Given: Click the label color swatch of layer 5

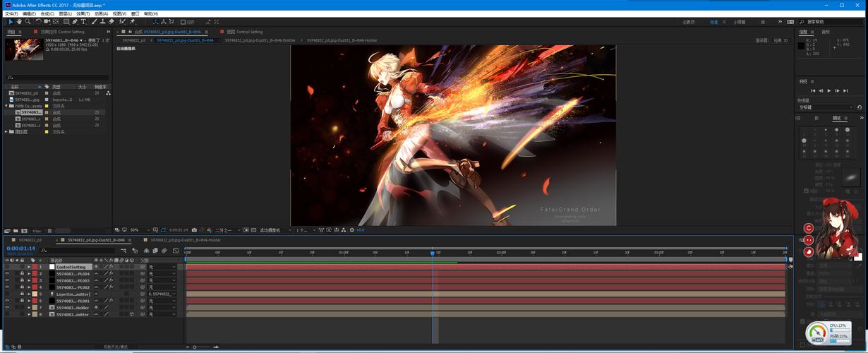Looking at the screenshot, I should click(x=35, y=294).
